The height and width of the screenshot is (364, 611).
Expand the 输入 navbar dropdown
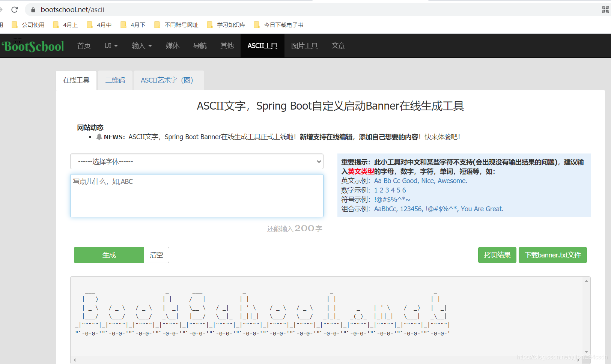coord(142,46)
